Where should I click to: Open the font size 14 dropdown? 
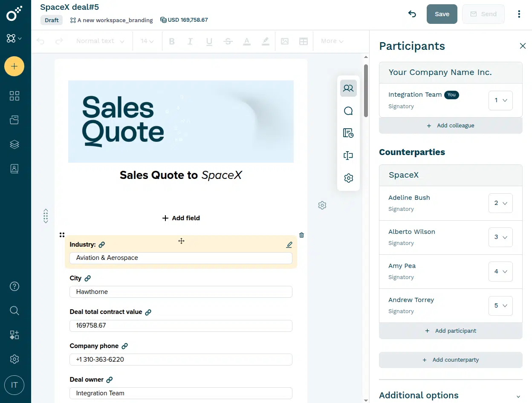147,41
